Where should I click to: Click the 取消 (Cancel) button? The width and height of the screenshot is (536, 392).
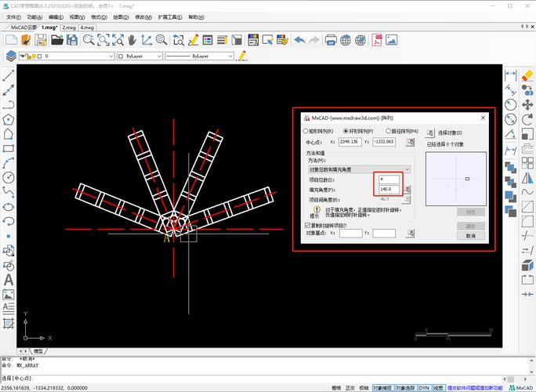470,235
